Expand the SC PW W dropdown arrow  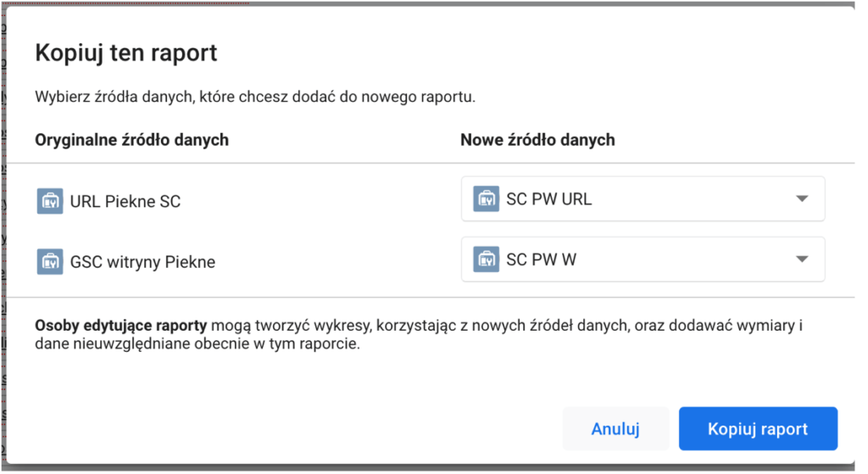[x=802, y=259]
